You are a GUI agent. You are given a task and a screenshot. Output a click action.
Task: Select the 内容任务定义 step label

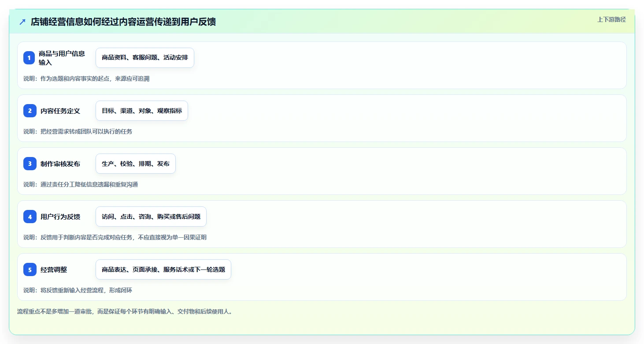[x=60, y=111]
